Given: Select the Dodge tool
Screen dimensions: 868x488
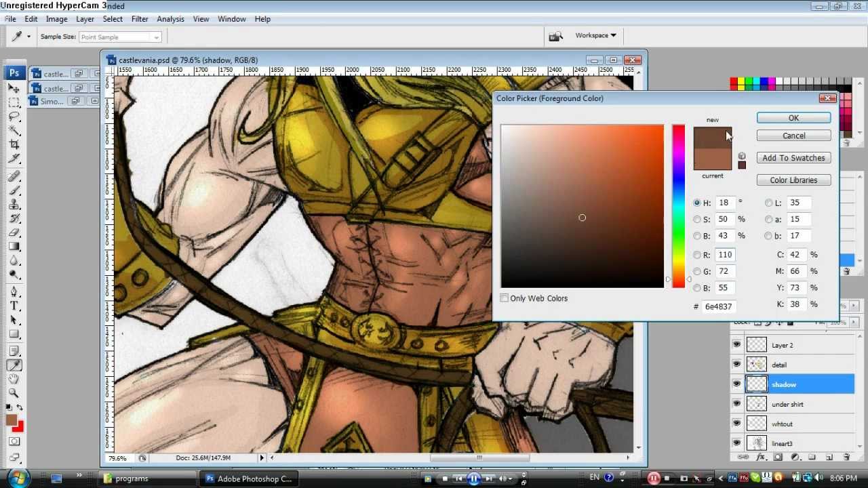Looking at the screenshot, I should pos(14,274).
